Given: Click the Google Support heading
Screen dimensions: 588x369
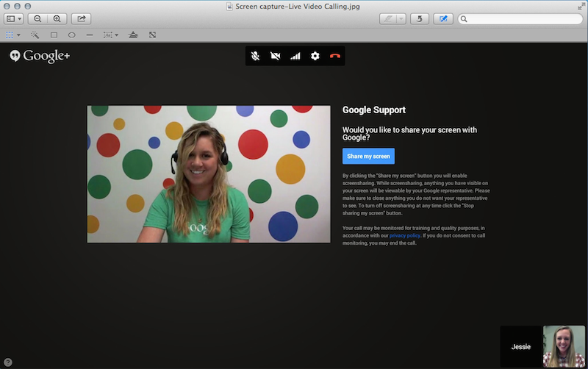Looking at the screenshot, I should pyautogui.click(x=374, y=110).
